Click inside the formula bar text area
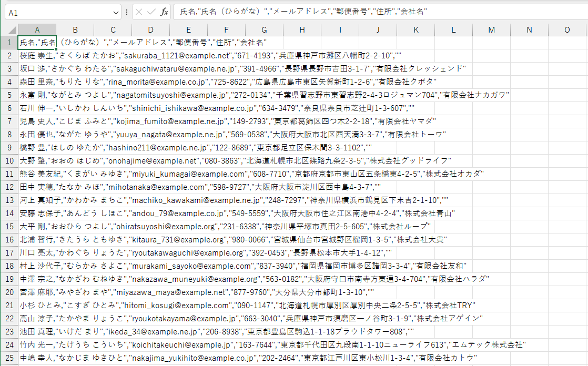Image resolution: width=588 pixels, height=366 pixels. tap(316, 12)
